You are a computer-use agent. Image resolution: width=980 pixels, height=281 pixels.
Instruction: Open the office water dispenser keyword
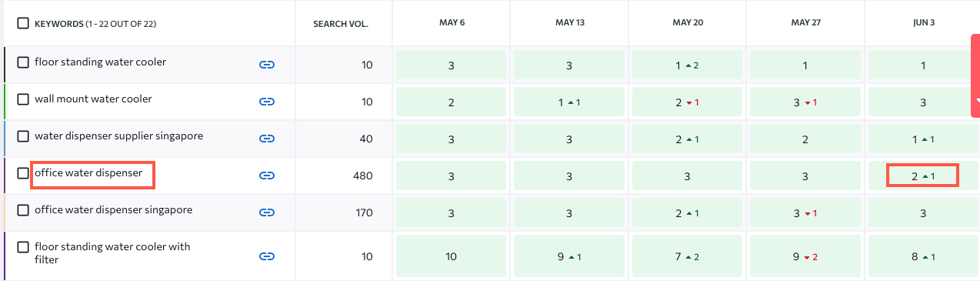coord(88,173)
